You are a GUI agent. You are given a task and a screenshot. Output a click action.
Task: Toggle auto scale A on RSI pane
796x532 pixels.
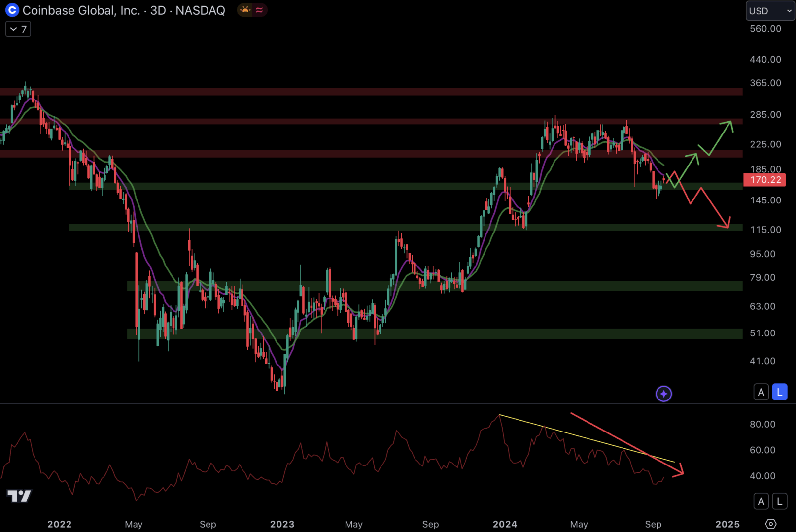[x=761, y=501]
